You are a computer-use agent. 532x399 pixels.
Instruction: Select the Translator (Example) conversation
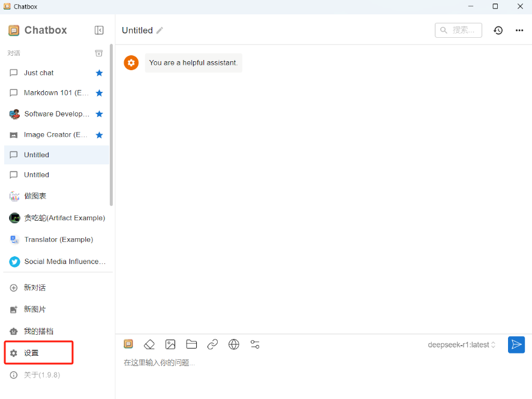(58, 239)
